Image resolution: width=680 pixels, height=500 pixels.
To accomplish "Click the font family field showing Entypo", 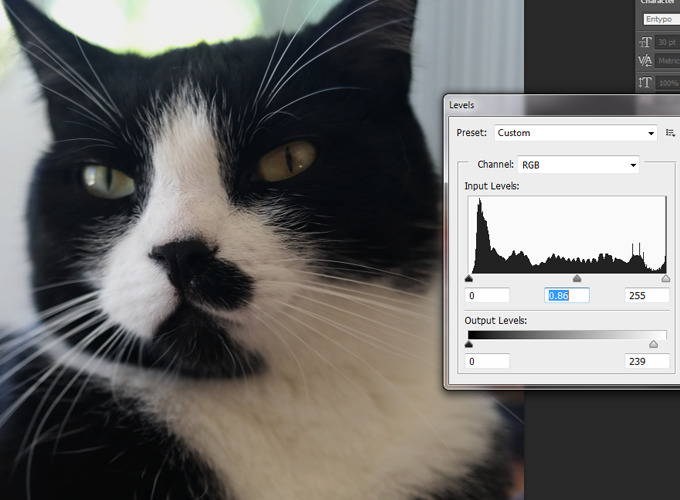I will point(661,19).
